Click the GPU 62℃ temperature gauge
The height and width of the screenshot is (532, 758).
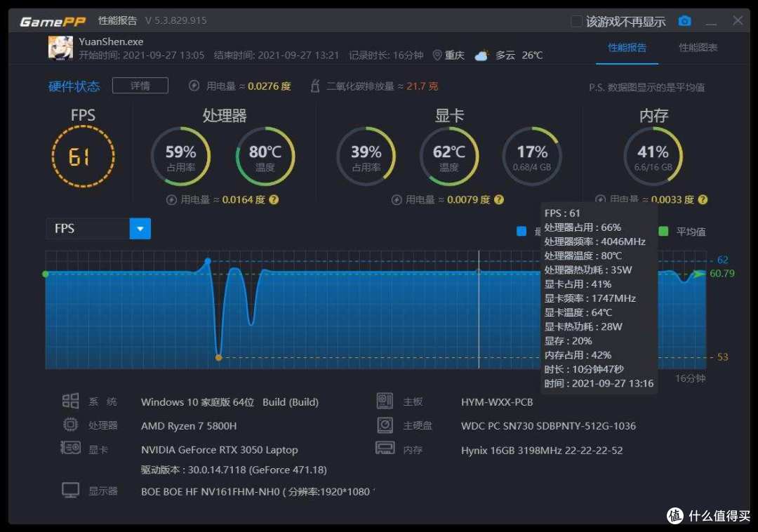point(449,156)
